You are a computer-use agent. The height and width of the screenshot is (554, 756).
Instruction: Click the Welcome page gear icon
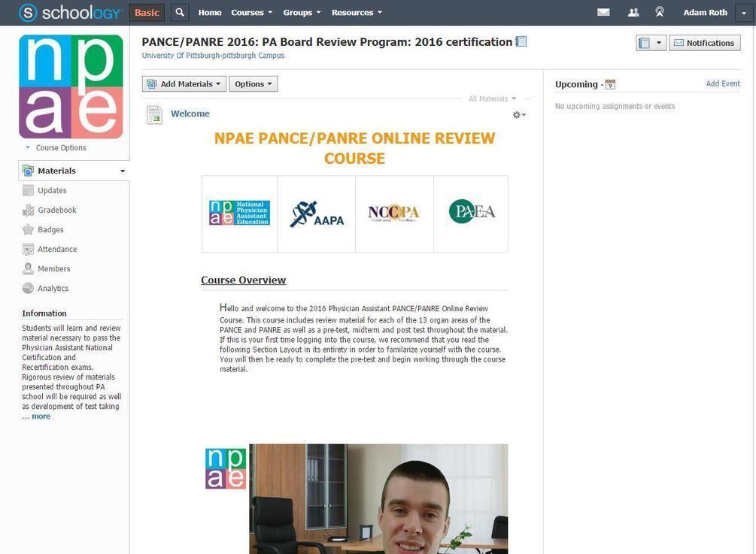[x=519, y=115]
